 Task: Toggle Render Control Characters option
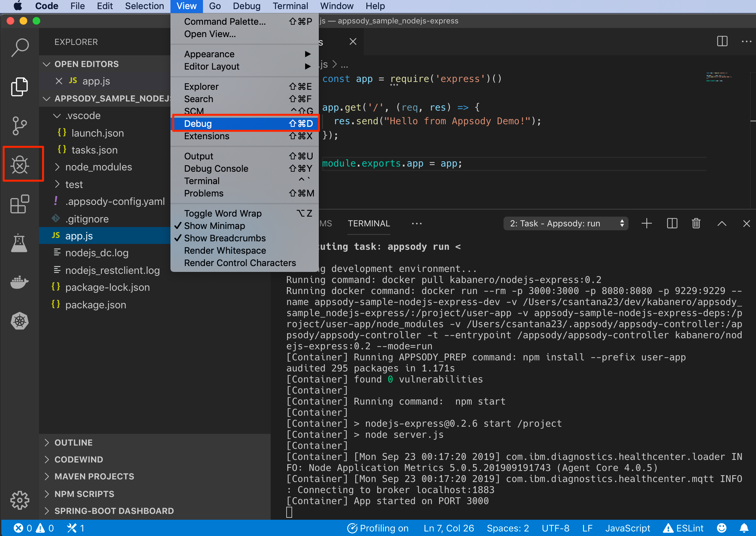(244, 263)
